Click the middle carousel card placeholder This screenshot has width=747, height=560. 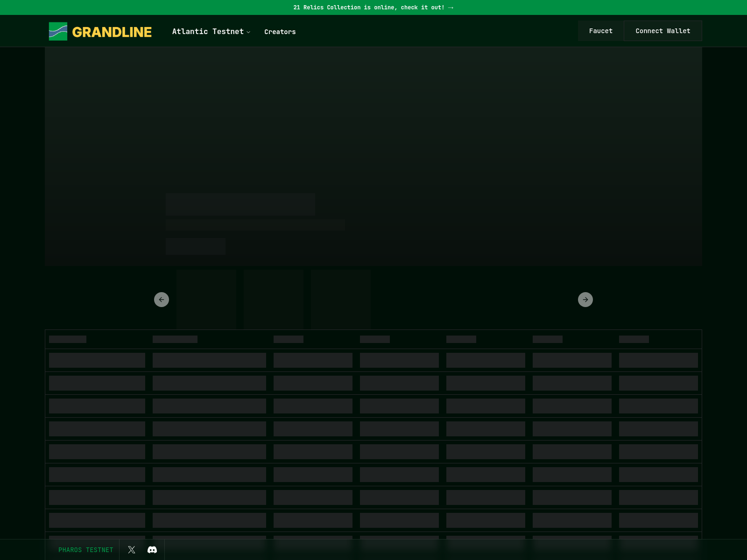[274, 300]
